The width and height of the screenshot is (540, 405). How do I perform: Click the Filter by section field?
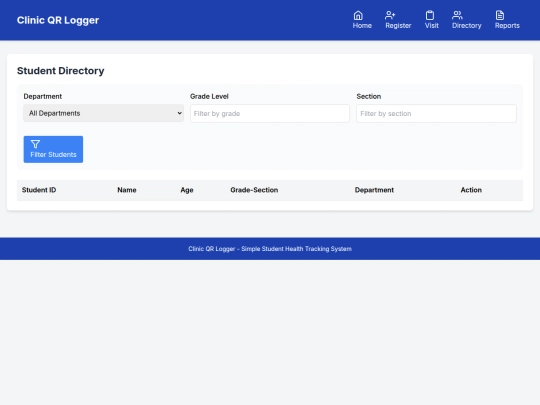point(436,113)
